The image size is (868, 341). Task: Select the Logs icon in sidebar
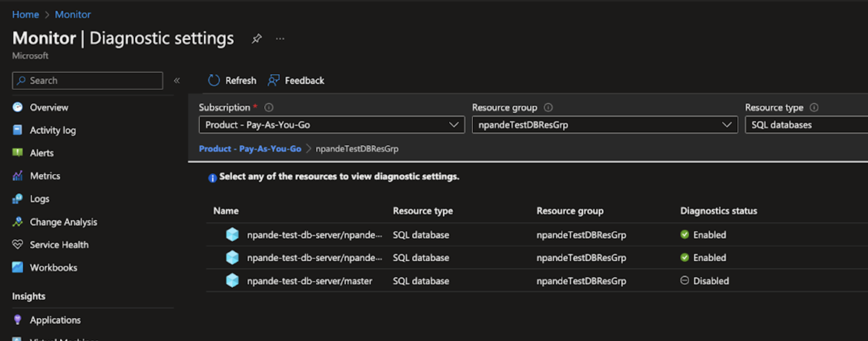click(18, 198)
